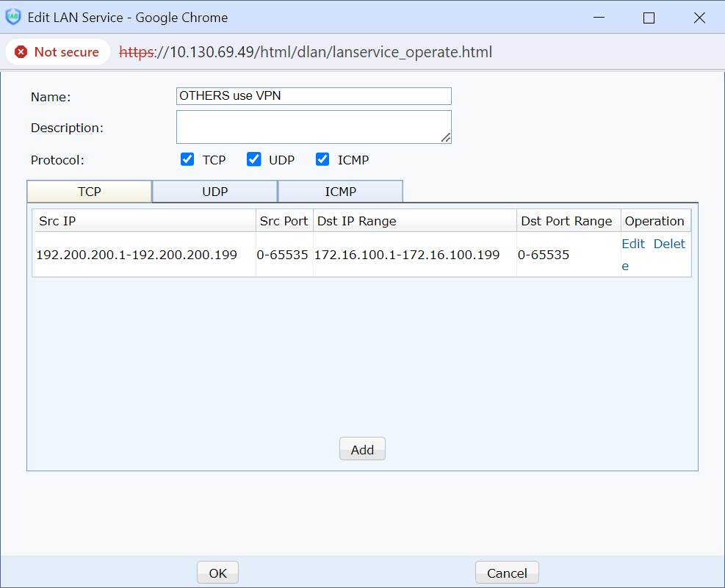Confirm changes with the OK button
The width and height of the screenshot is (725, 588).
pos(217,573)
